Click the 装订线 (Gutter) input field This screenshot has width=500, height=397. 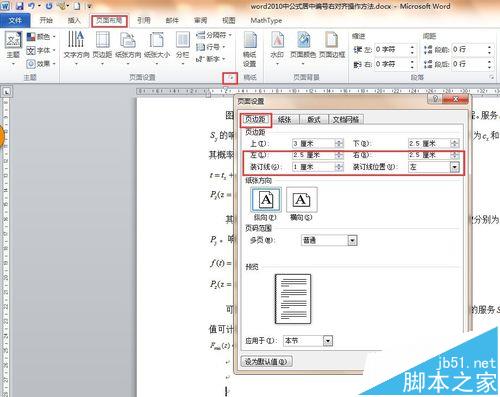click(314, 167)
